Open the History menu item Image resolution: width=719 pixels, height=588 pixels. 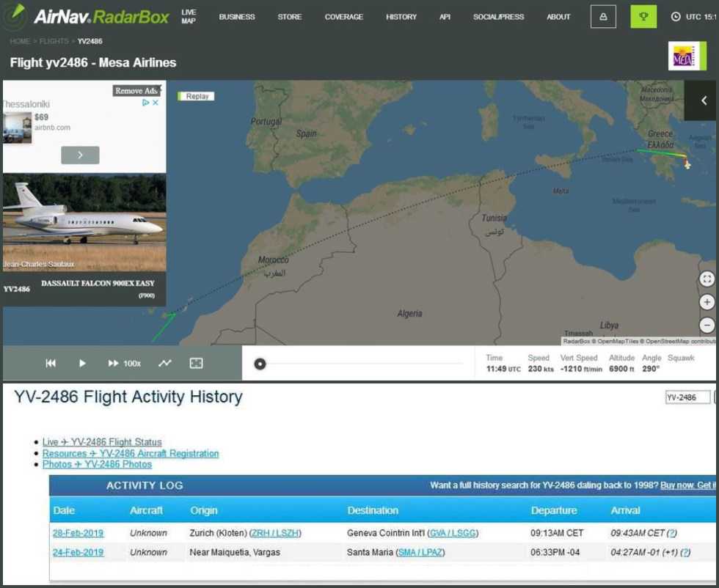click(401, 17)
